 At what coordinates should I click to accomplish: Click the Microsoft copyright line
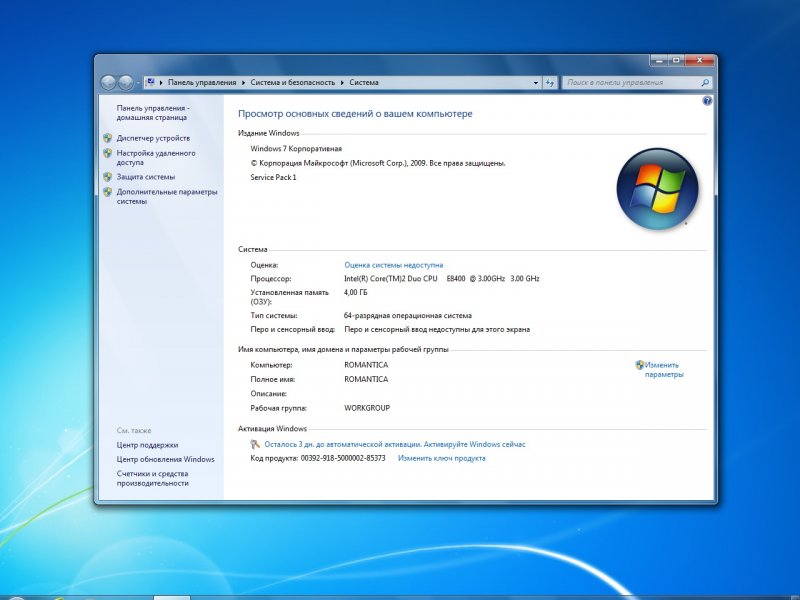click(378, 163)
